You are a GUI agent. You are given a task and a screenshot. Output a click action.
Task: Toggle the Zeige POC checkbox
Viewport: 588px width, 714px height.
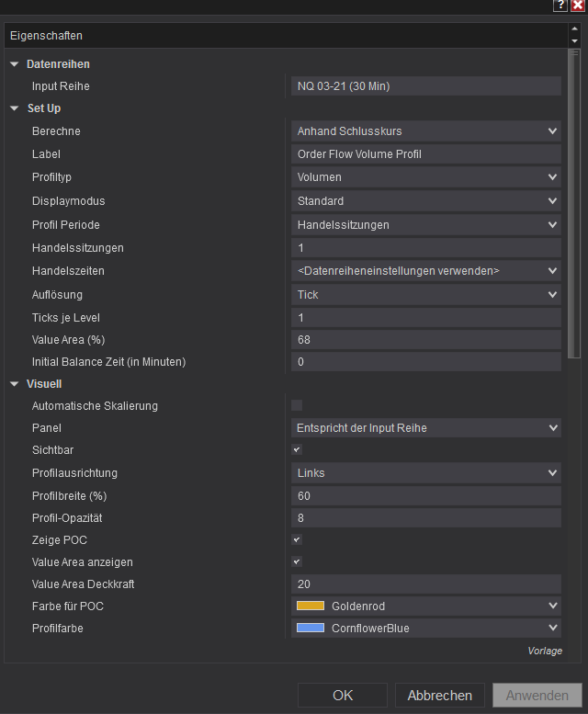click(297, 539)
